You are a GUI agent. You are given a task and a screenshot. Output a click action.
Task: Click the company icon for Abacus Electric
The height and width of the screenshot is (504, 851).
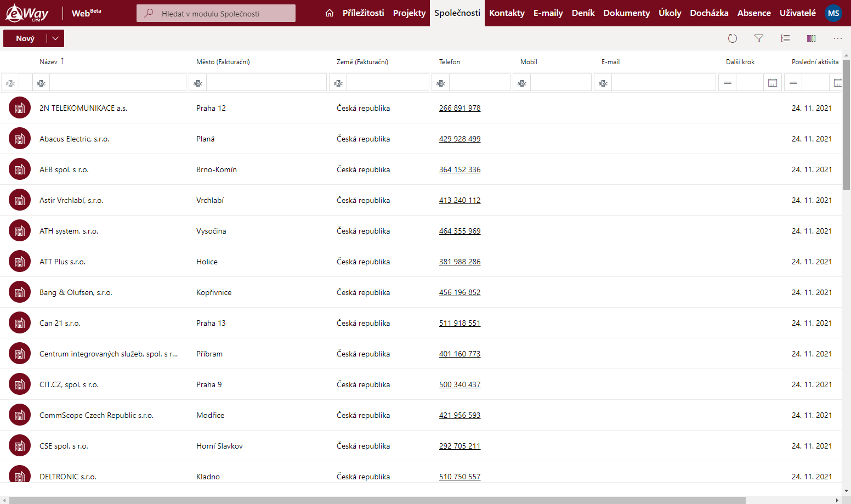[x=20, y=139]
